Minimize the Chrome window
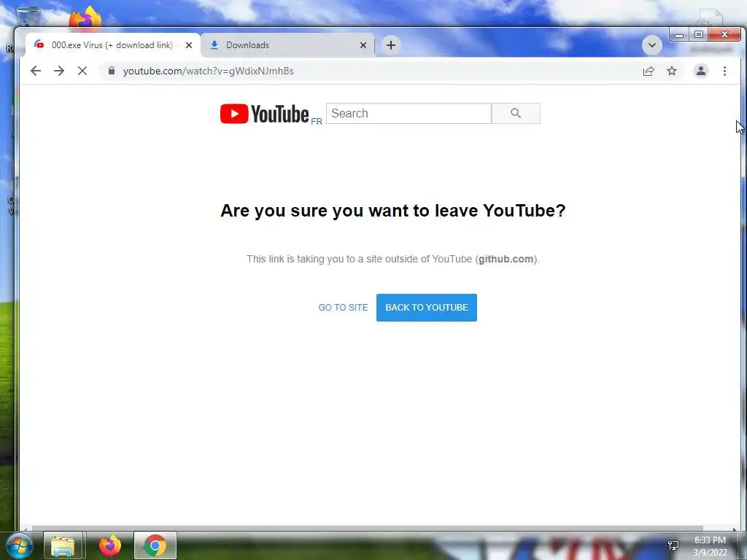The height and width of the screenshot is (560, 747). [679, 35]
